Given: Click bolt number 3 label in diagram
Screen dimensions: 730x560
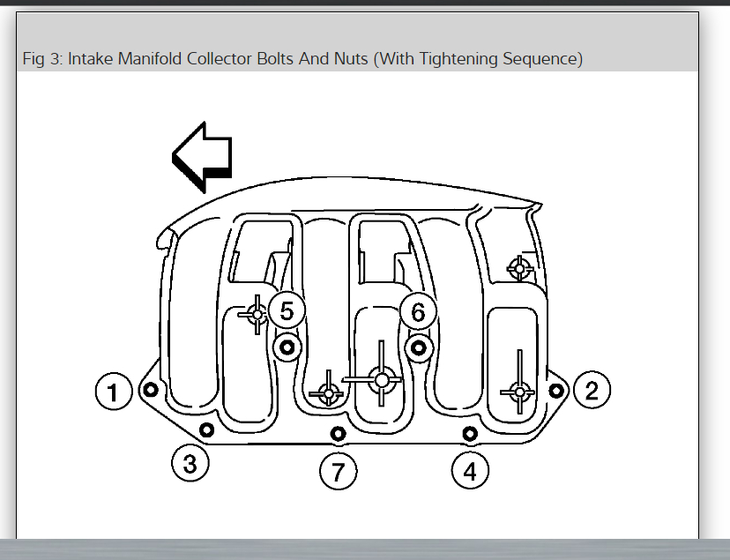Looking at the screenshot, I should 190,463.
